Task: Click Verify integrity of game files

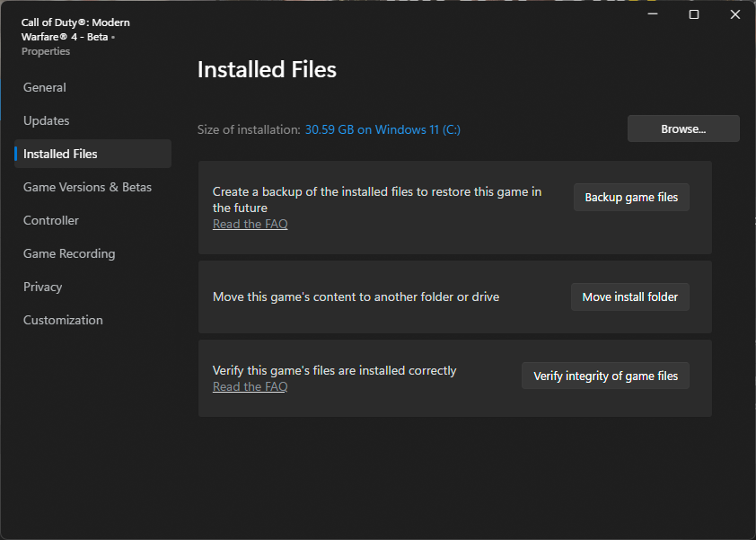Action: click(x=605, y=376)
